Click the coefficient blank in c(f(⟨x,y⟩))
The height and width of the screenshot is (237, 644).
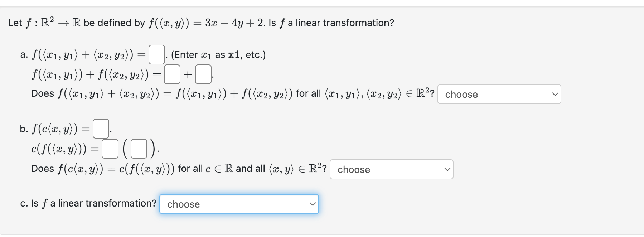click(x=110, y=150)
